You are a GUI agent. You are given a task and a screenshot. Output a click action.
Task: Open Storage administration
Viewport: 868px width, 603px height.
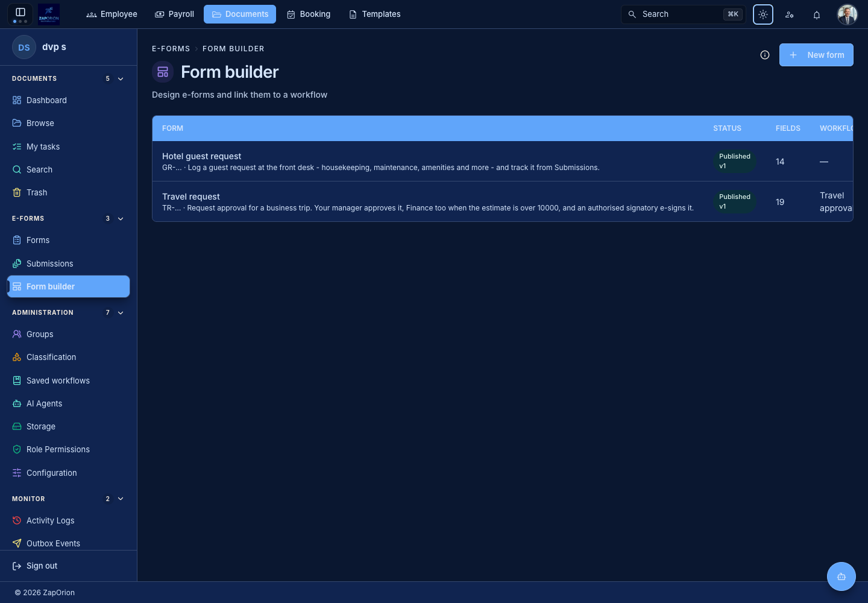[68, 426]
